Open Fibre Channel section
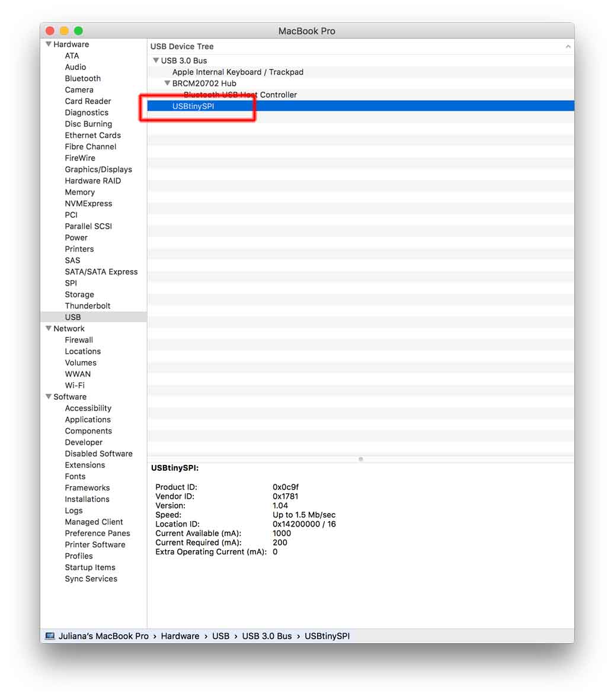Viewport: 614px width, 700px height. tap(91, 146)
